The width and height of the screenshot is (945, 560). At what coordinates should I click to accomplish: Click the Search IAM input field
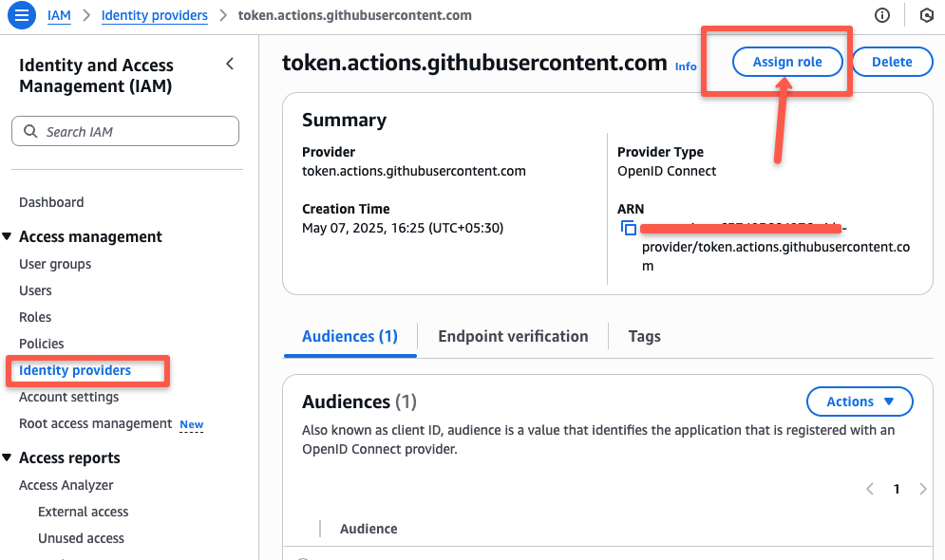(x=125, y=131)
